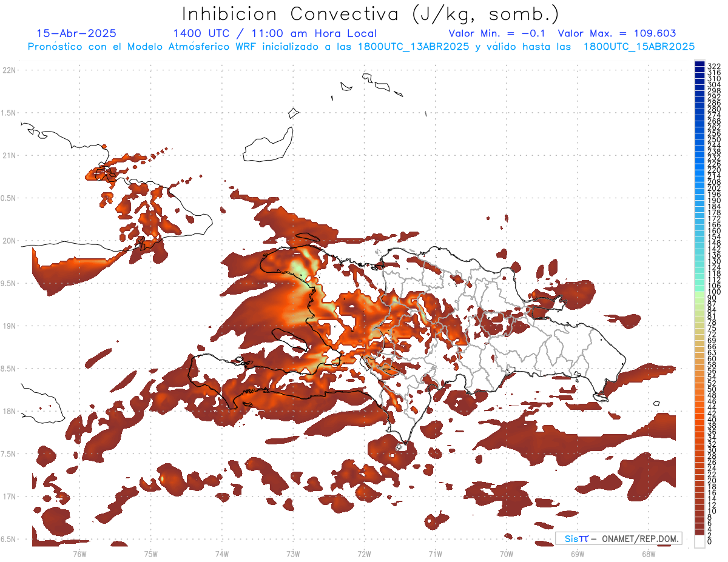Click the 'Pronóstico con el Modelo Atmósferico WRF' text

(x=141, y=47)
